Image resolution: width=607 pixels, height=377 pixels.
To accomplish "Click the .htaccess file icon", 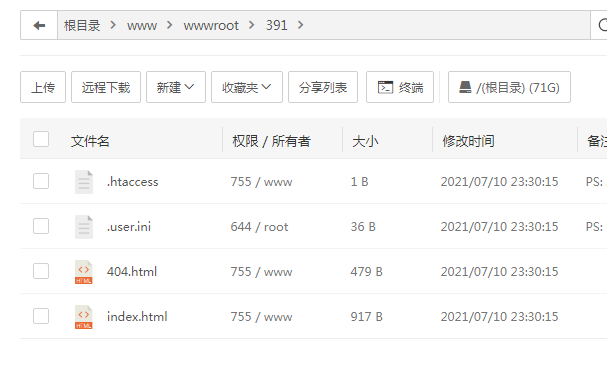I will [84, 182].
